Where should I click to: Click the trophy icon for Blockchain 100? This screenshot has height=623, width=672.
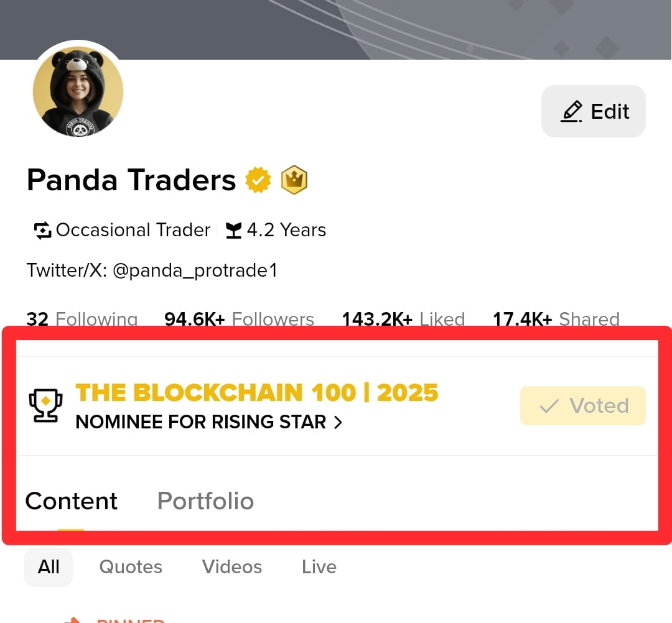click(45, 405)
